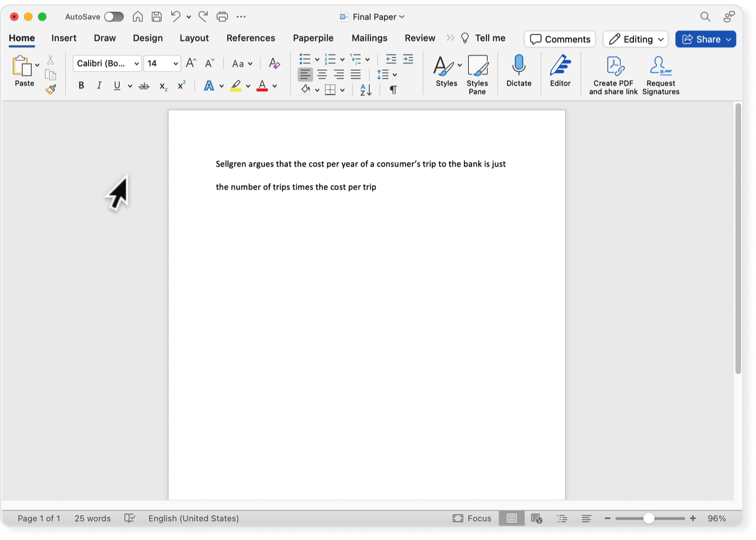Open the Editing mode dropdown
The image size is (756, 540).
tap(636, 39)
